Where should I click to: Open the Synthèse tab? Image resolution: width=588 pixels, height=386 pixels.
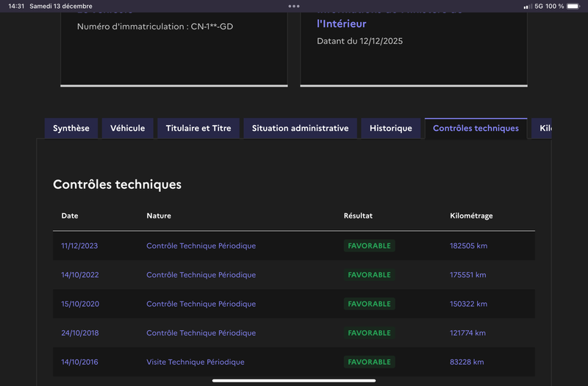point(71,128)
